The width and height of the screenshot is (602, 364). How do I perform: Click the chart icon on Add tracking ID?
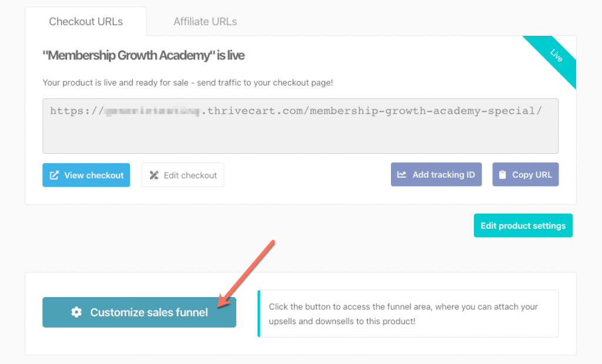point(402,174)
